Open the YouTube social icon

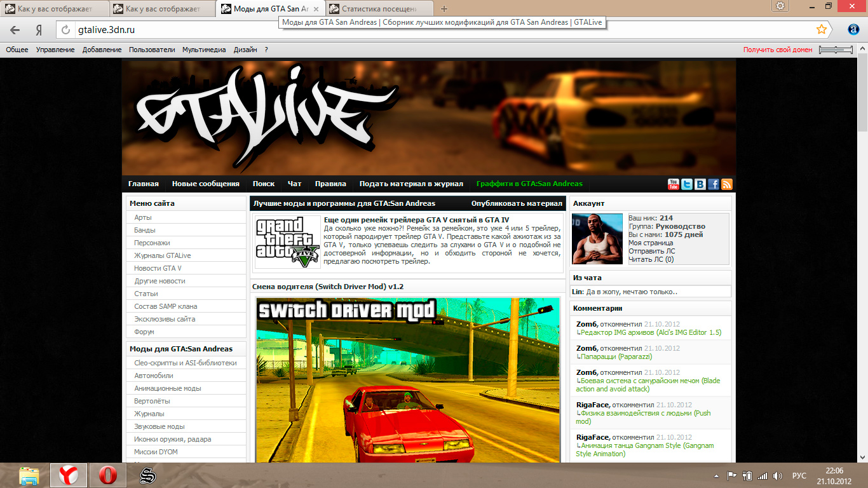click(x=674, y=184)
